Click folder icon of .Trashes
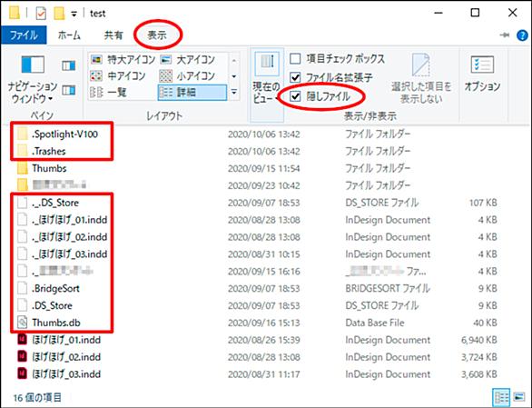This screenshot has width=532, height=408. (23, 151)
